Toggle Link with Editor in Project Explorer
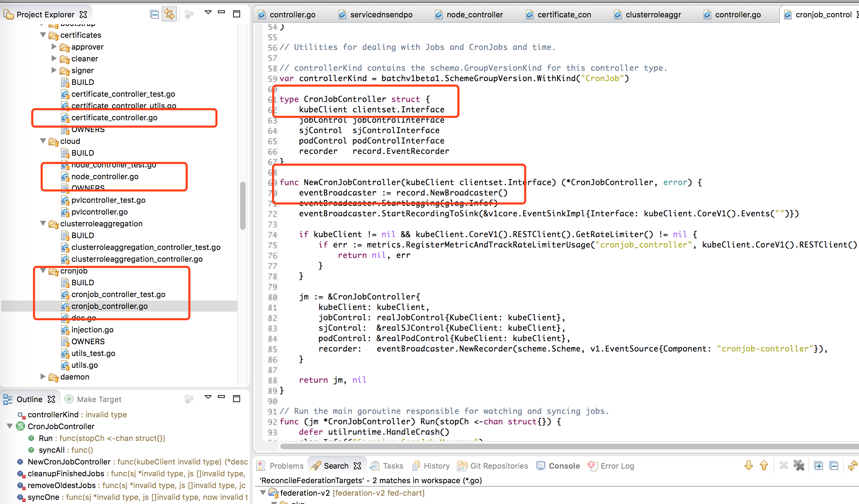This screenshot has height=504, width=859. 169,14
